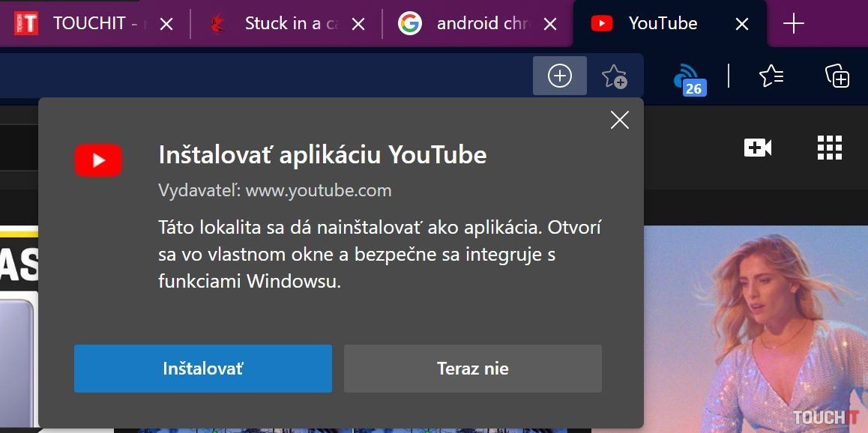
Task: Add this page to favorites
Action: tap(614, 76)
